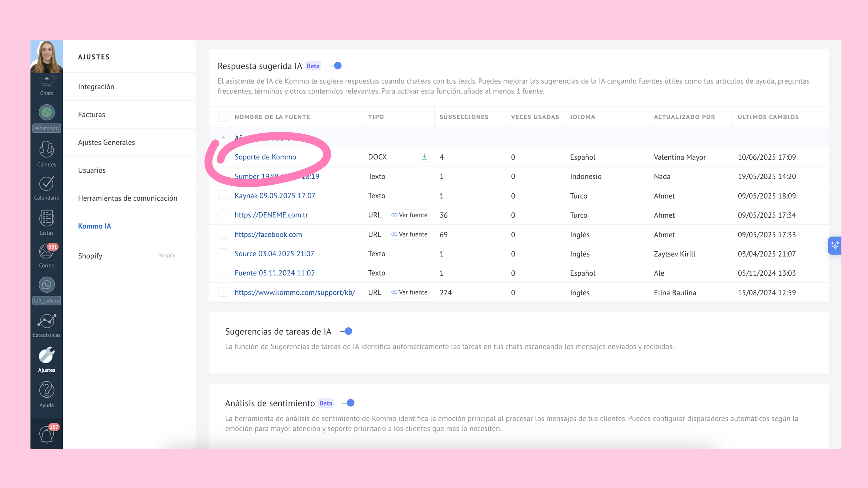Viewport: 868px width, 488px height.
Task: Click Ver fuente for kommo.com support kb
Action: [x=409, y=292]
